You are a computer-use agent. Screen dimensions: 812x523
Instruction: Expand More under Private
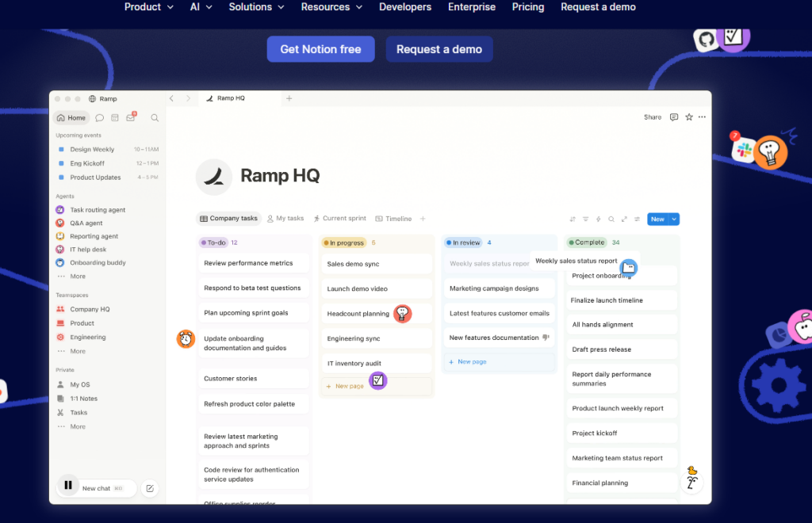pyautogui.click(x=78, y=427)
